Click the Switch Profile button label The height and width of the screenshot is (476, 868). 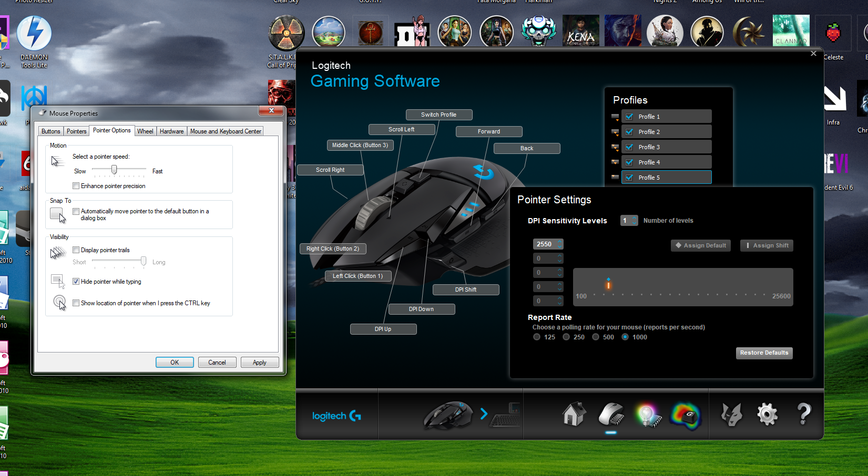coord(439,115)
